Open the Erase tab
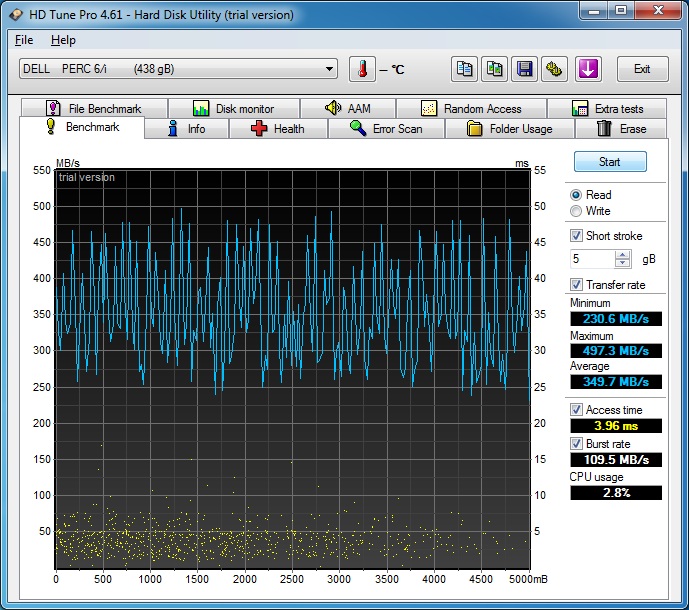The height and width of the screenshot is (610, 689). 621,129
